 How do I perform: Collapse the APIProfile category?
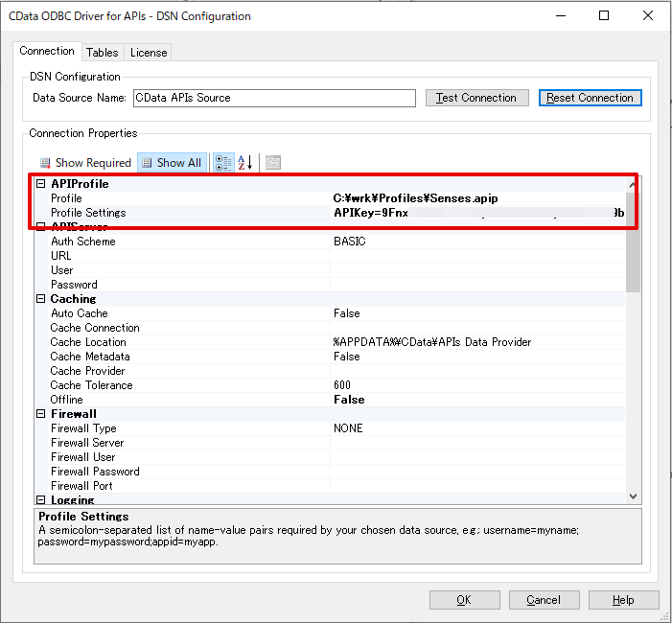[40, 184]
